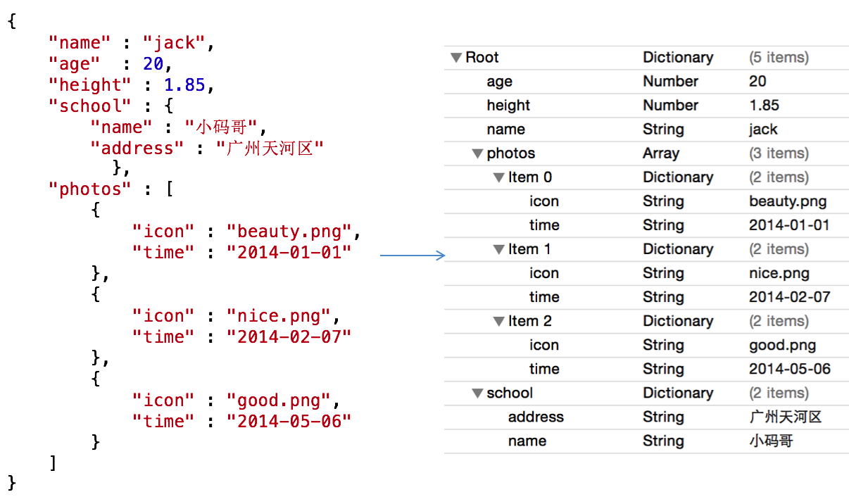849x504 pixels.
Task: Click the good.png value in the table
Action: click(x=783, y=345)
